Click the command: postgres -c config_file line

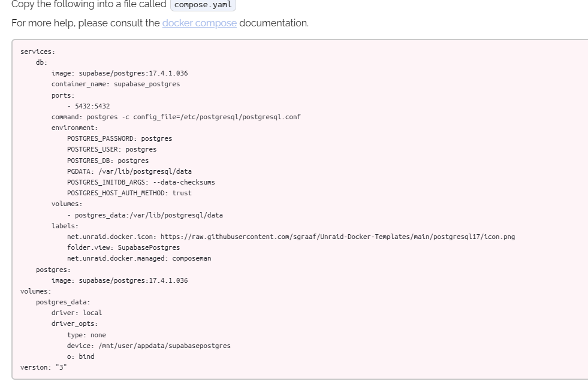[x=176, y=117]
